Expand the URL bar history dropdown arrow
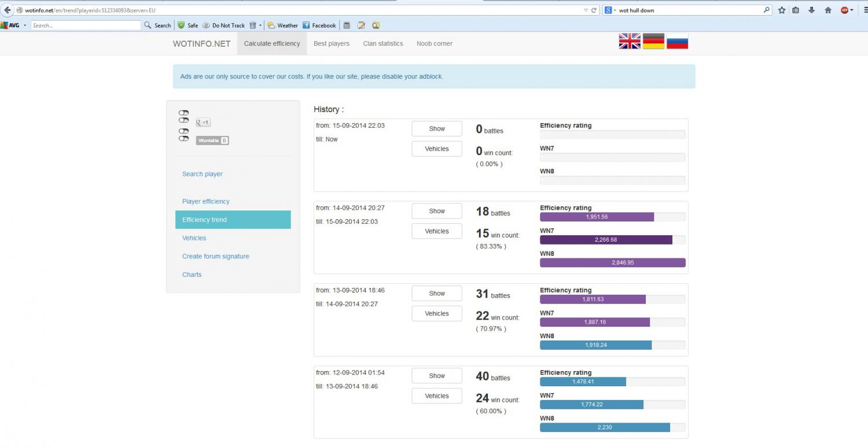Screen dimensions: 868x448 (586, 10)
